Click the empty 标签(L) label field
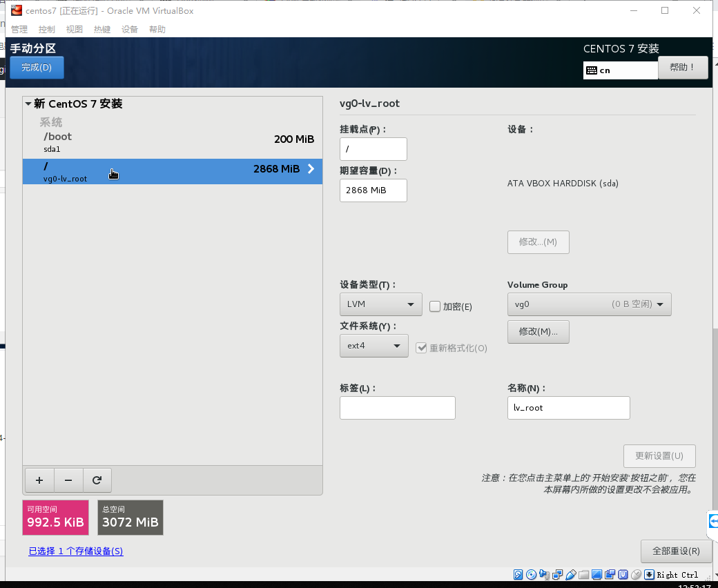718x588 pixels. [398, 408]
